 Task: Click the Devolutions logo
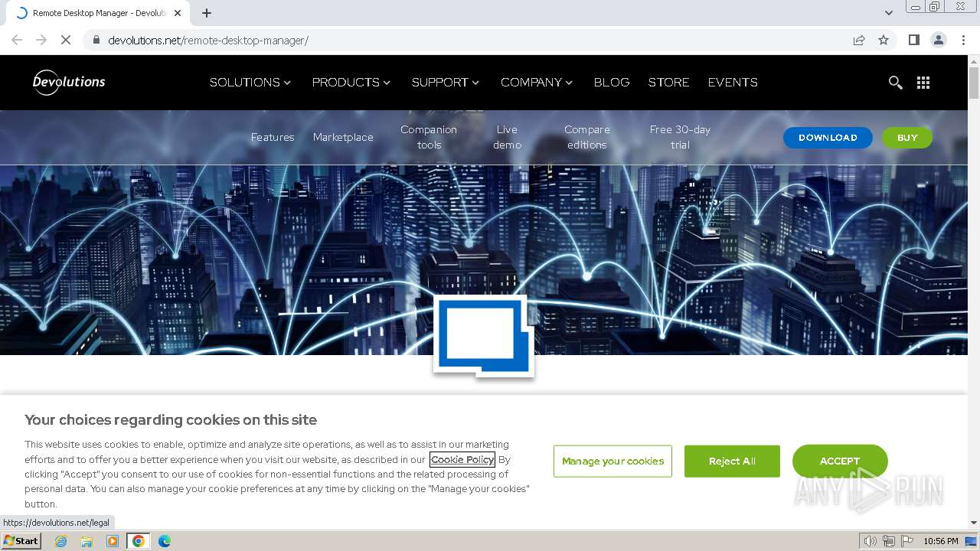(x=69, y=82)
